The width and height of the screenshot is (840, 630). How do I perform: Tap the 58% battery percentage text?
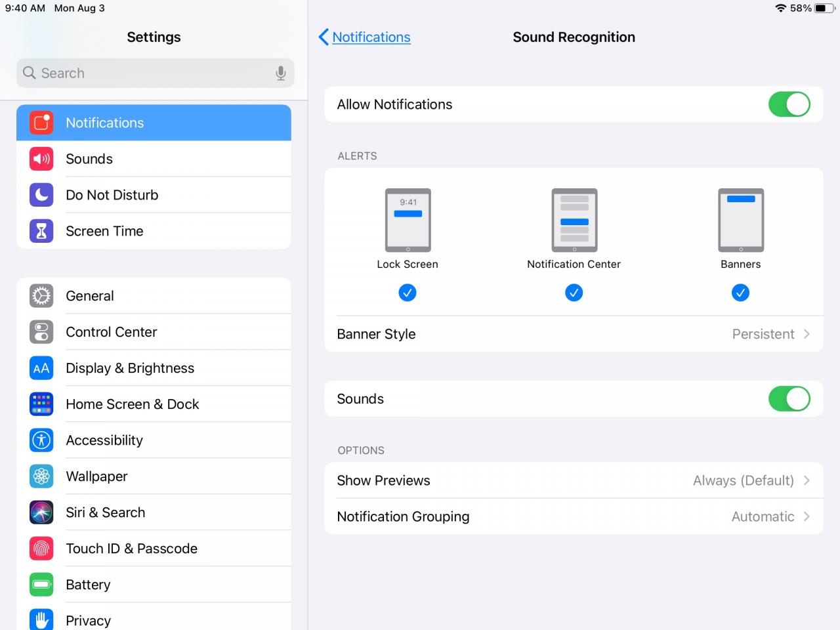click(x=801, y=8)
